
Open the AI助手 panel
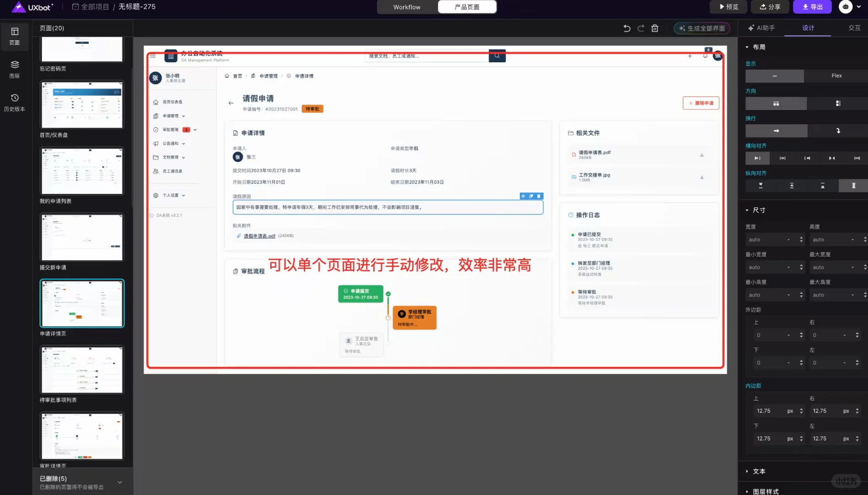(761, 28)
